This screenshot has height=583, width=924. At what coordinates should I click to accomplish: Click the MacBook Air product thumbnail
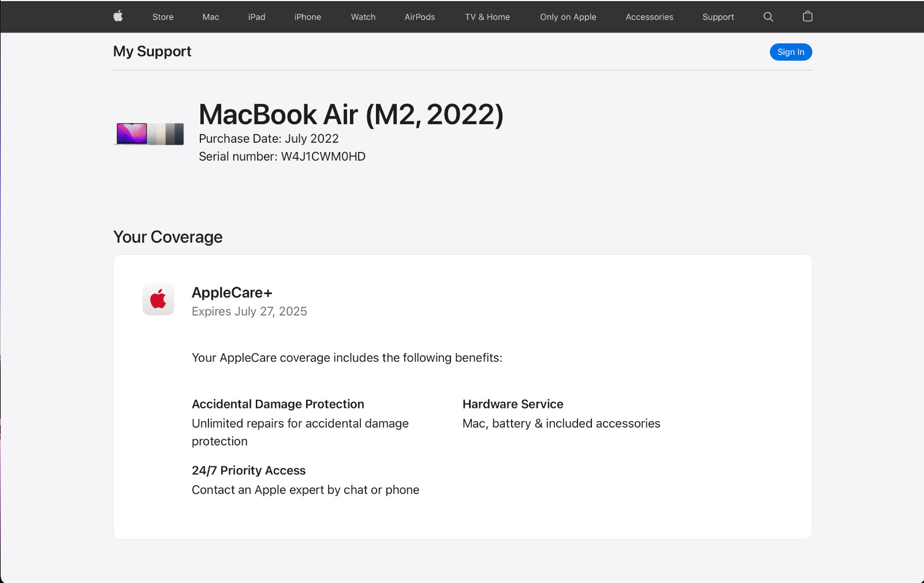click(149, 134)
